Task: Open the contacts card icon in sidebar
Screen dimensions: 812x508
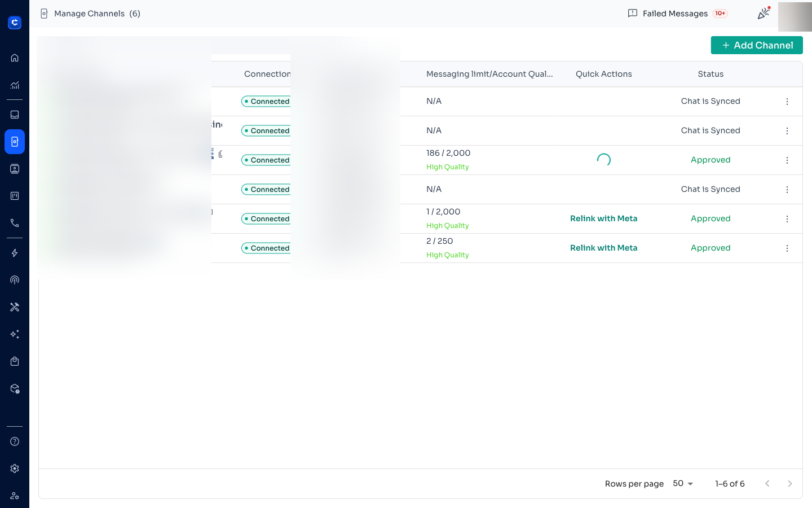Action: pyautogui.click(x=15, y=169)
